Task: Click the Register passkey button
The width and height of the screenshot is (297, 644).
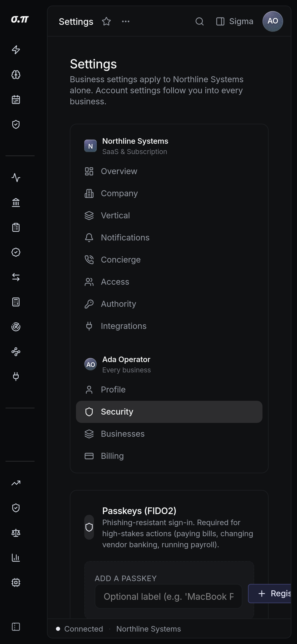Action: click(x=270, y=594)
